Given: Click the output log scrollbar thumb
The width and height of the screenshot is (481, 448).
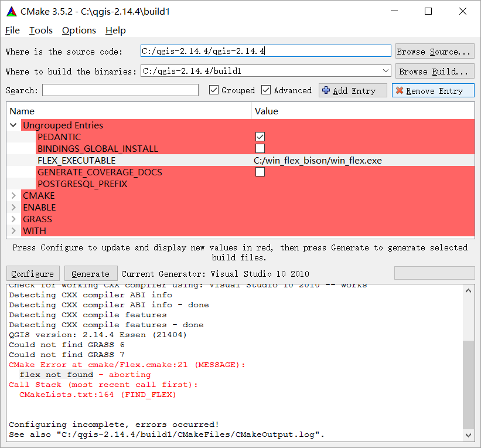Looking at the screenshot, I should (x=469, y=385).
